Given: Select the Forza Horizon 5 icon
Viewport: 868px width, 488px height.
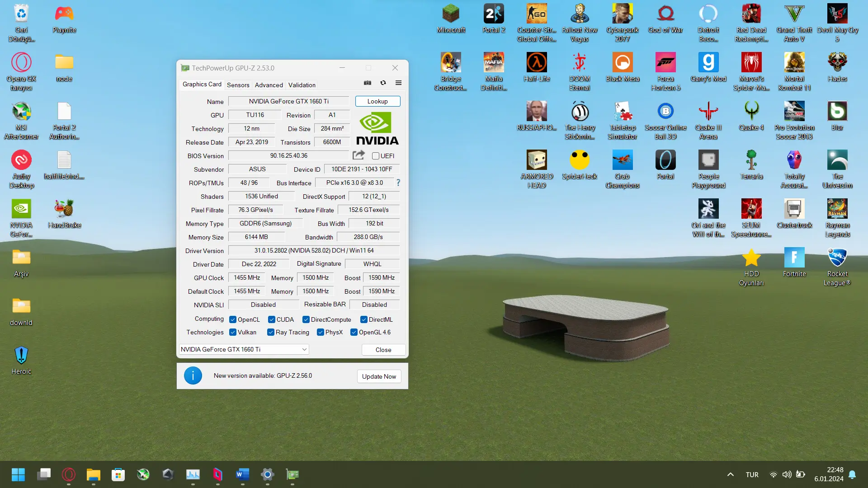Looking at the screenshot, I should pos(665,71).
